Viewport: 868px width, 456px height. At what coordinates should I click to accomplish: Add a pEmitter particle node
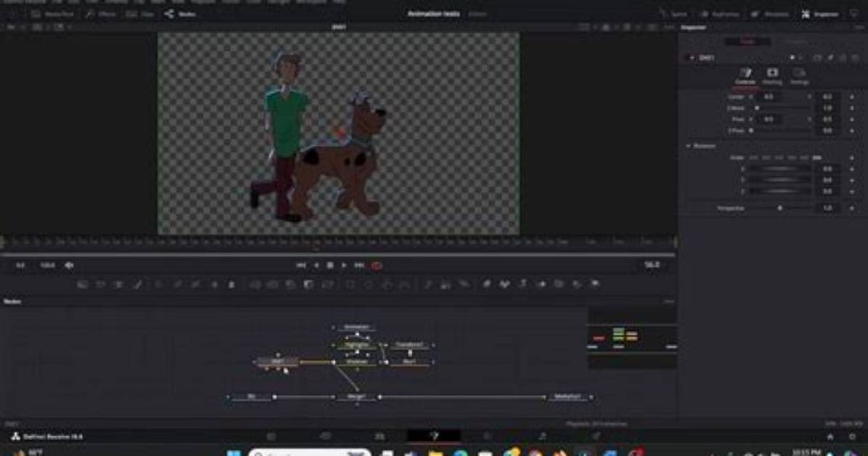pyautogui.click(x=428, y=284)
